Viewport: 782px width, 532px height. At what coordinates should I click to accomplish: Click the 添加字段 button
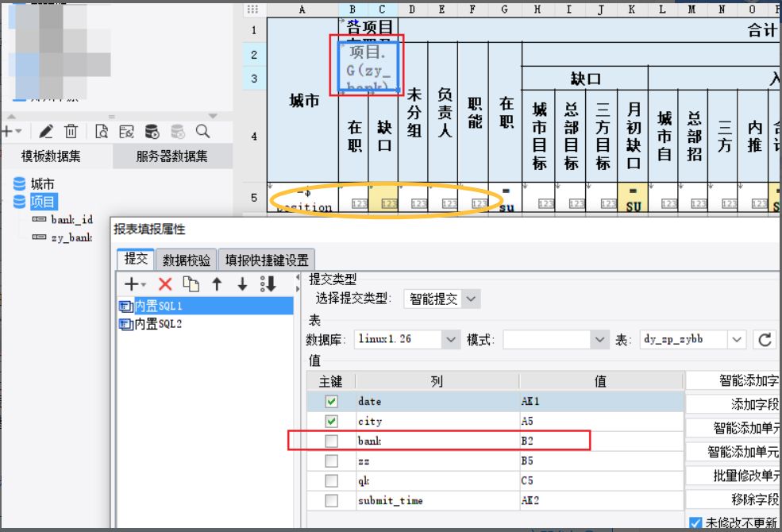734,404
